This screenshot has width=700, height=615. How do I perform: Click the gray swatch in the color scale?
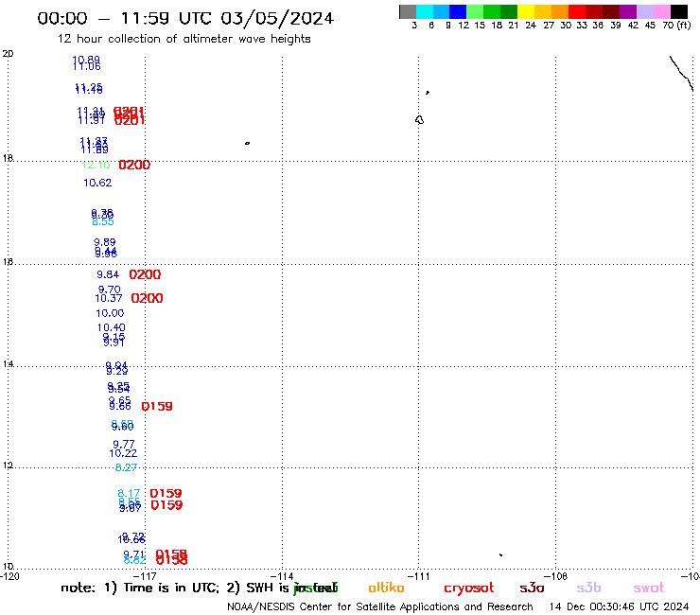(408, 11)
